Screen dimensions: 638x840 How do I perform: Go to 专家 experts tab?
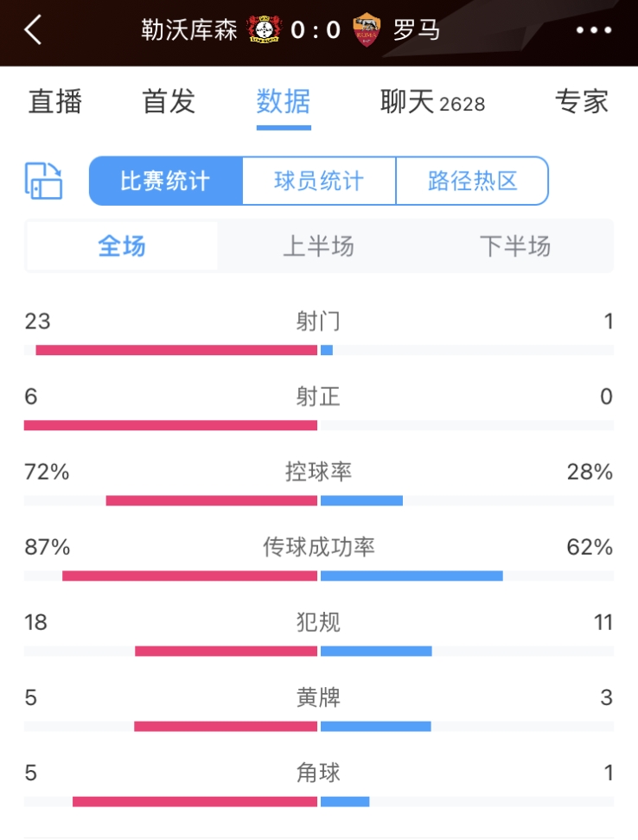coord(582,102)
